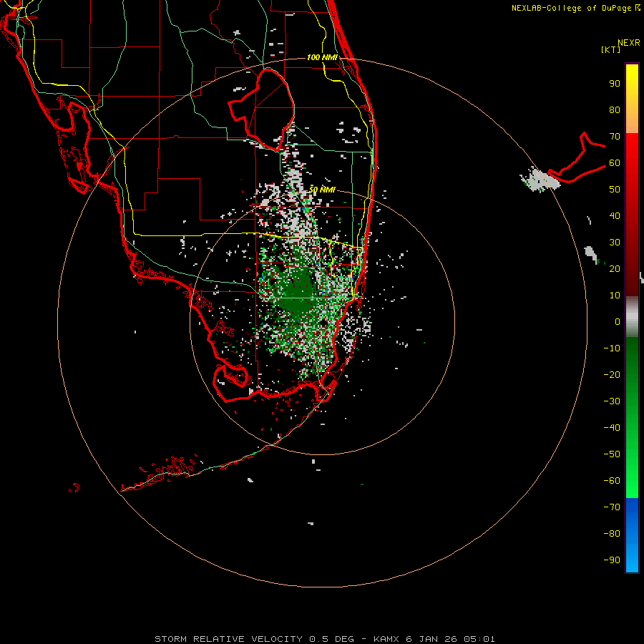Viewport: 644px width, 644px height.
Task: Click the 40 value on the velocity scale
Action: pos(615,215)
